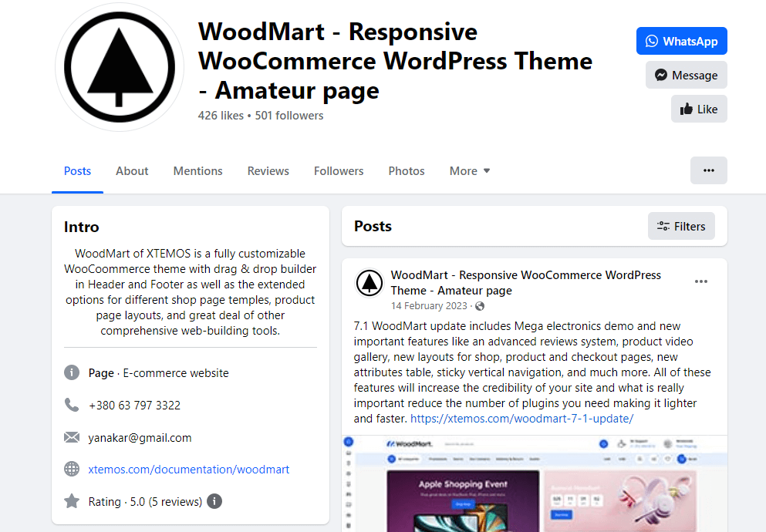The image size is (766, 532).
Task: Like the WoodMart page
Action: pyautogui.click(x=699, y=109)
